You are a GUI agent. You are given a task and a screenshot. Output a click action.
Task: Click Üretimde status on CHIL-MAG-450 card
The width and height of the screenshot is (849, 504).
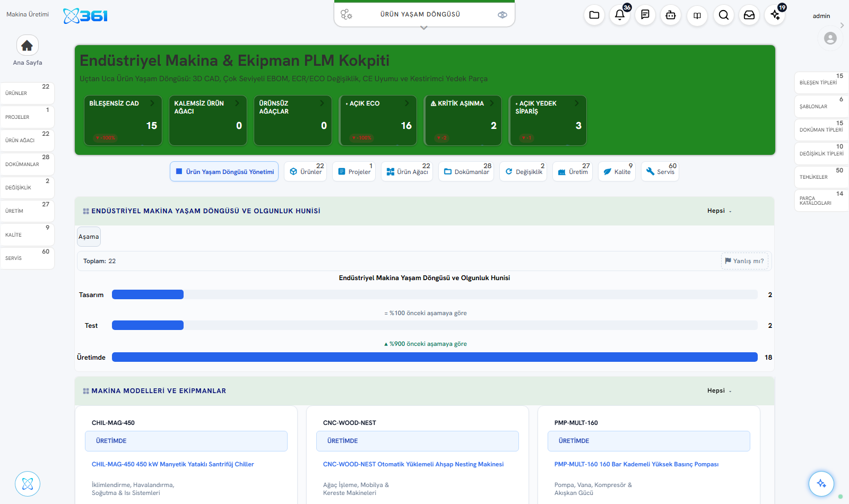(186, 441)
